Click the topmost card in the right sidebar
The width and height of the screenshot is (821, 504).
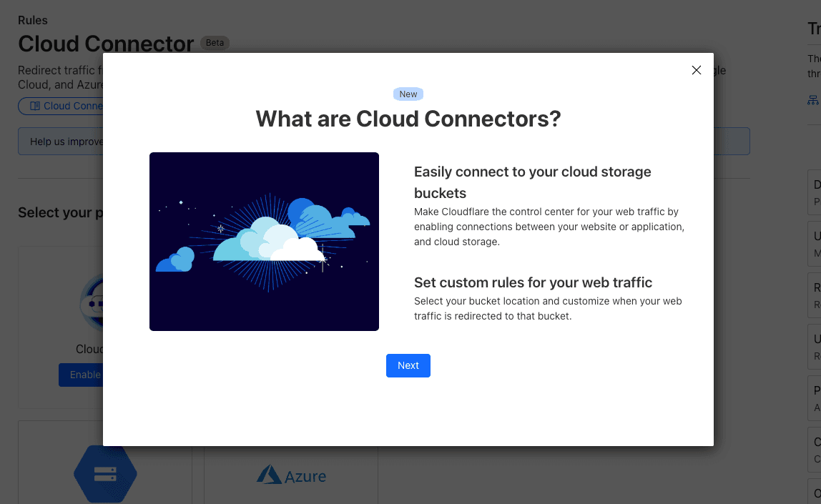pos(815,192)
